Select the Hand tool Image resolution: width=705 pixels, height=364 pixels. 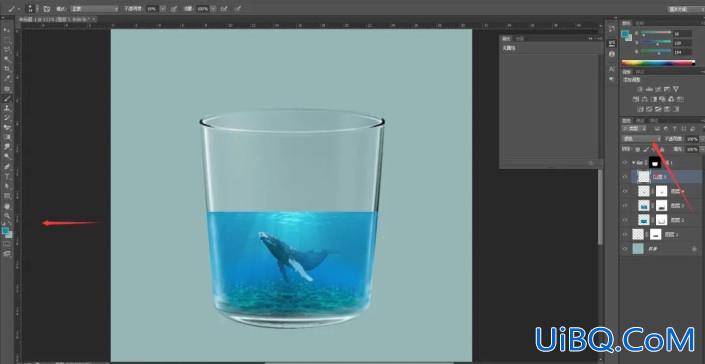7,206
